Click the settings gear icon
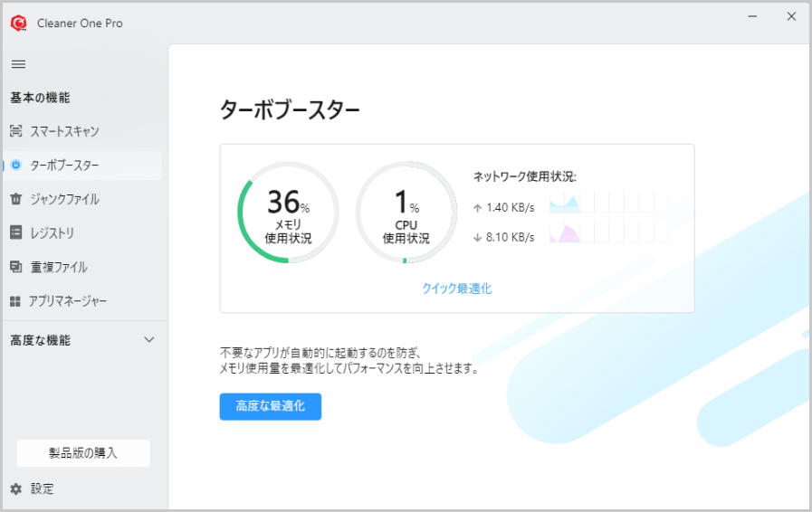The width and height of the screenshot is (812, 512). tap(16, 488)
